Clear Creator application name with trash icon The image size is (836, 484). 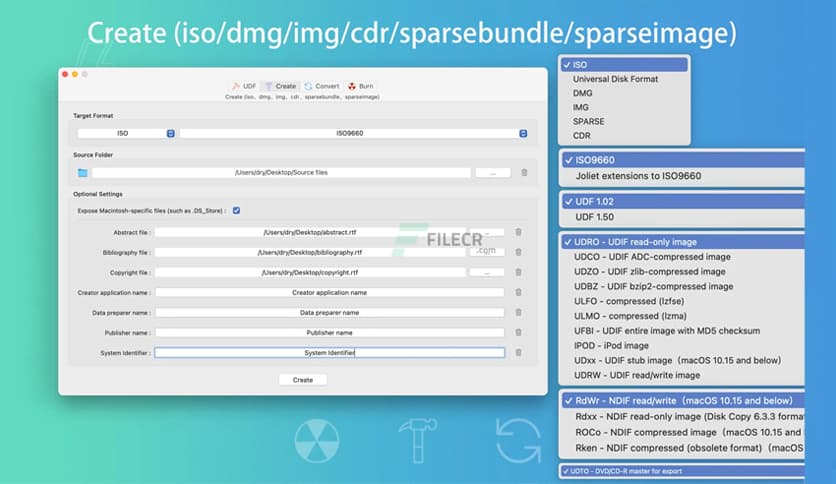coord(518,292)
